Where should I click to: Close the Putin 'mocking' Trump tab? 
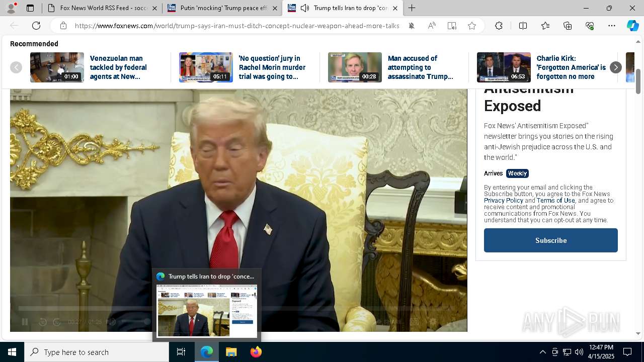[x=275, y=8]
